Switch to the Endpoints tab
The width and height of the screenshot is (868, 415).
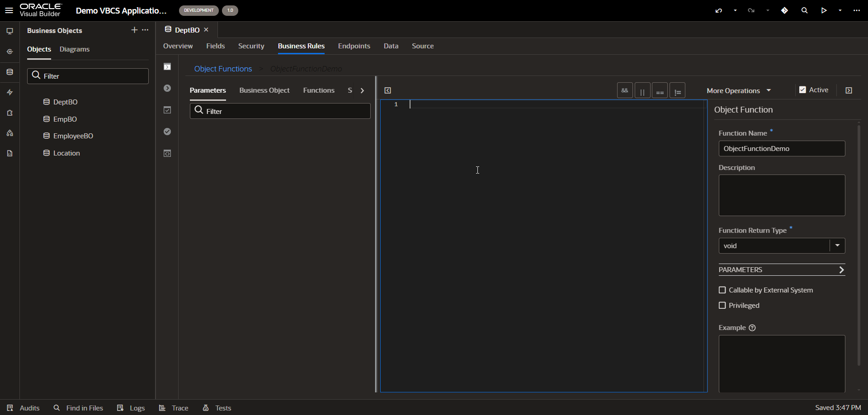coord(354,46)
